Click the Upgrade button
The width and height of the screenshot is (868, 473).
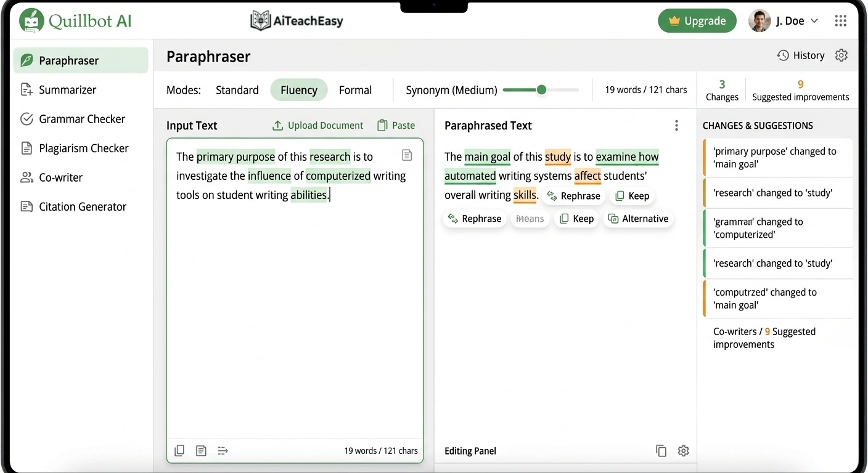697,20
